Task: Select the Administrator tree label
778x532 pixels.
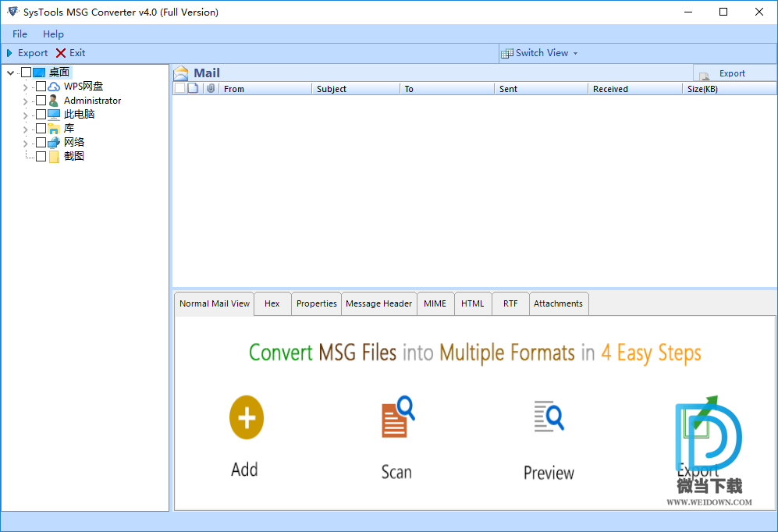Action: pyautogui.click(x=92, y=101)
